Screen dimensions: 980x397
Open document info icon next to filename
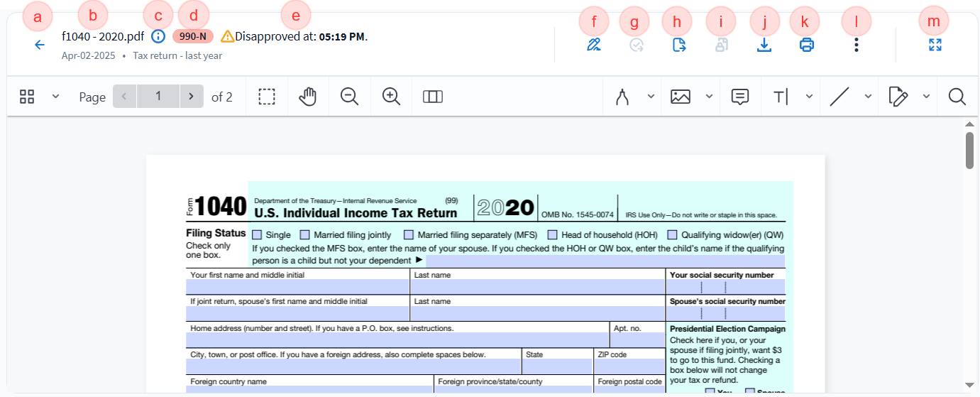coord(159,36)
